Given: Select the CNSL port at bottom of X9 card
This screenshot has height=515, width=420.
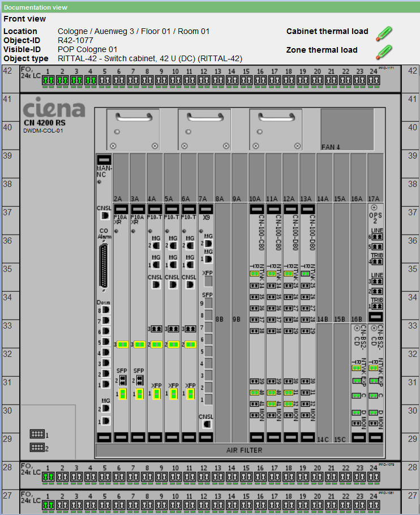Looking at the screenshot, I should [x=207, y=423].
